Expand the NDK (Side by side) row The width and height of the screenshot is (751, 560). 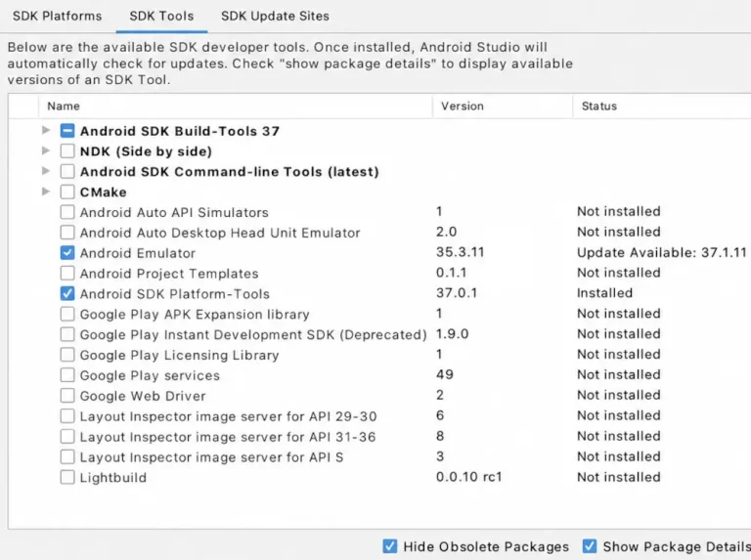[x=46, y=151]
